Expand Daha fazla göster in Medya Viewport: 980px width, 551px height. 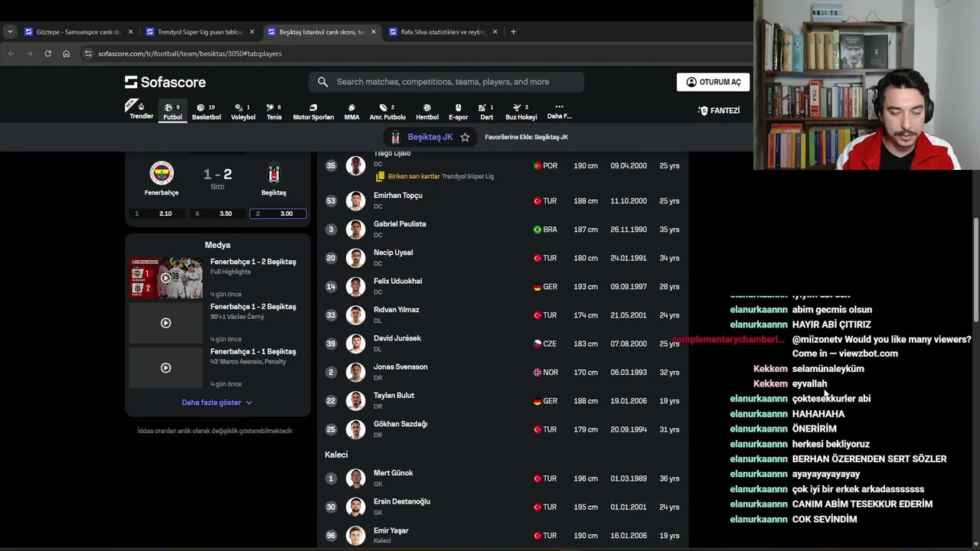click(x=217, y=403)
